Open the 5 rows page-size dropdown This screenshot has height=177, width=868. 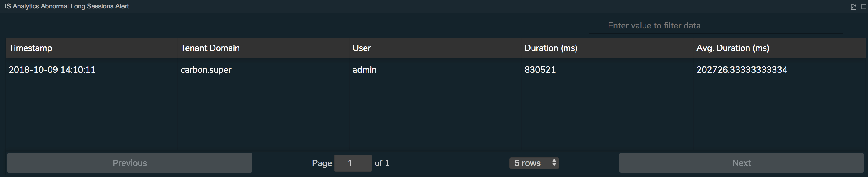[x=534, y=163]
